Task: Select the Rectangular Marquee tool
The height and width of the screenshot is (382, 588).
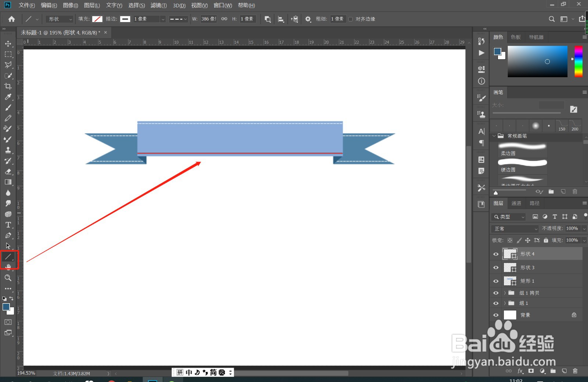Action: (x=8, y=54)
